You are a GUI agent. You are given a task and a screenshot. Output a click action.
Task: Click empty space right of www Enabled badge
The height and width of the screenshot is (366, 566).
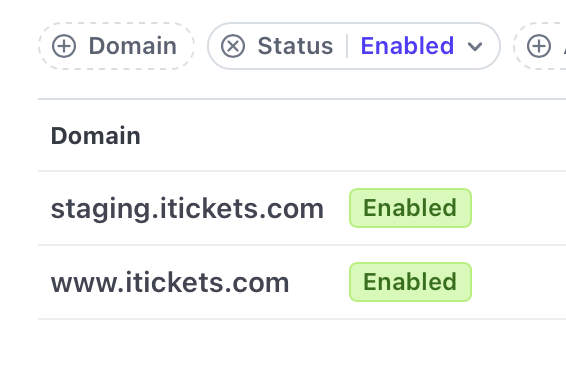coord(519,282)
